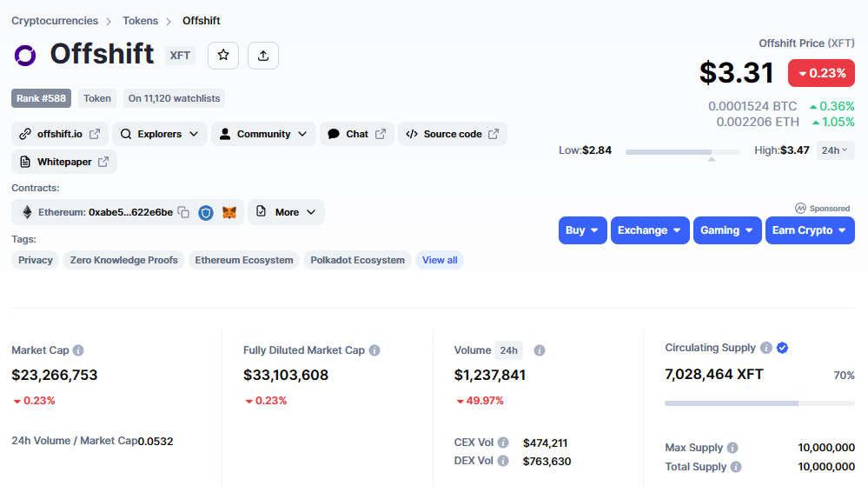Viewport: 868px width, 499px height.
Task: Click the On 11,120 watchlists badge
Action: [x=174, y=98]
